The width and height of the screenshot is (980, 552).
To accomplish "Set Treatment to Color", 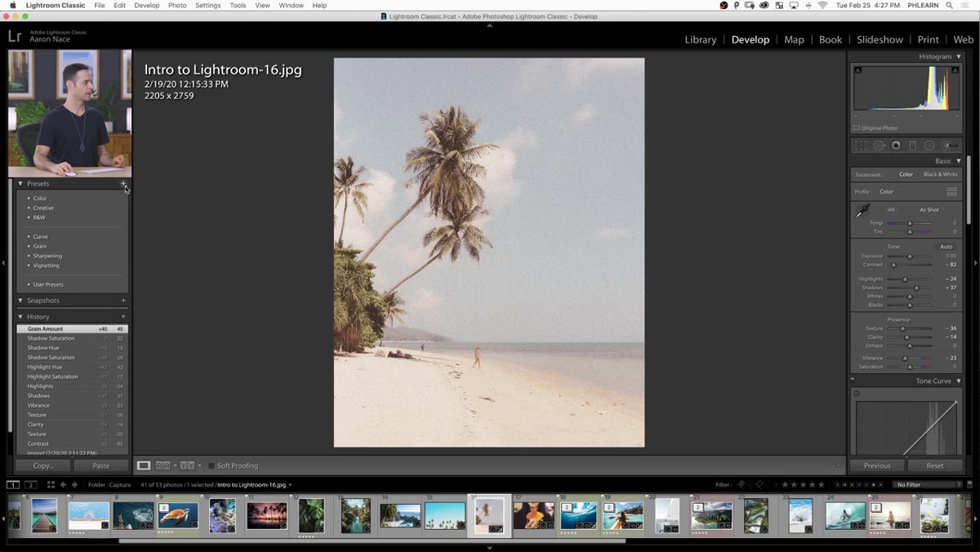I will click(906, 175).
